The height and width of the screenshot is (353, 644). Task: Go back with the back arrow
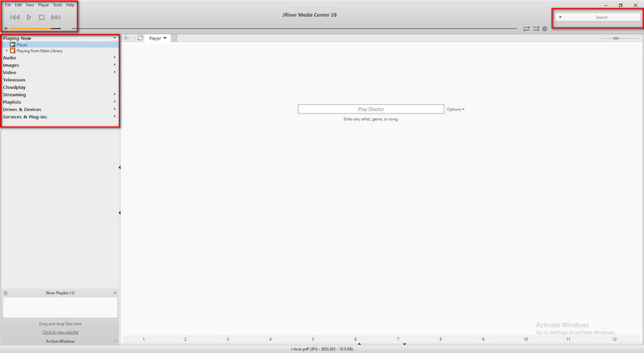[127, 38]
